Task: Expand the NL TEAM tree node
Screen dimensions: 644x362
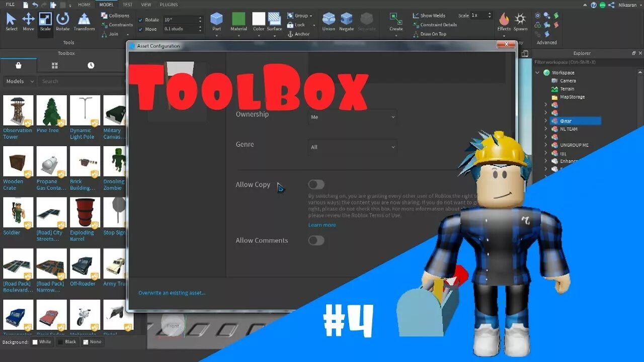Action: pos(546,129)
